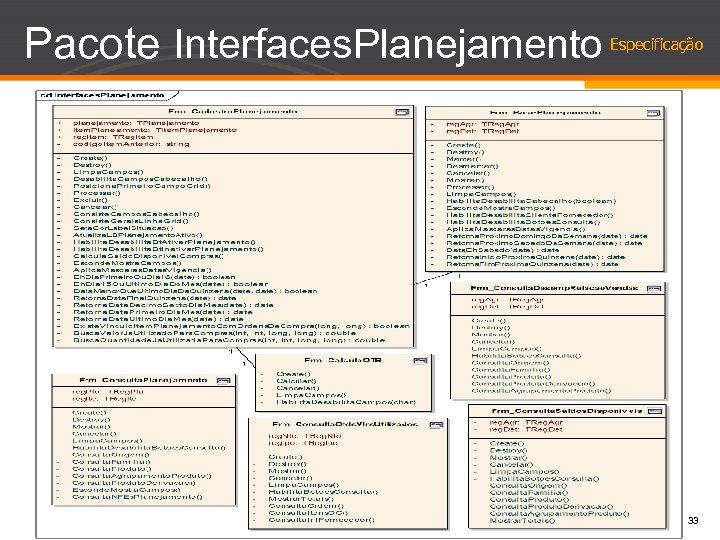Image resolution: width=720 pixels, height=540 pixels.
Task: Click 'ConsultaAgrupamentoProduto()' in Frm_ConsultaSaldosDisponiveis
Action: (559, 514)
